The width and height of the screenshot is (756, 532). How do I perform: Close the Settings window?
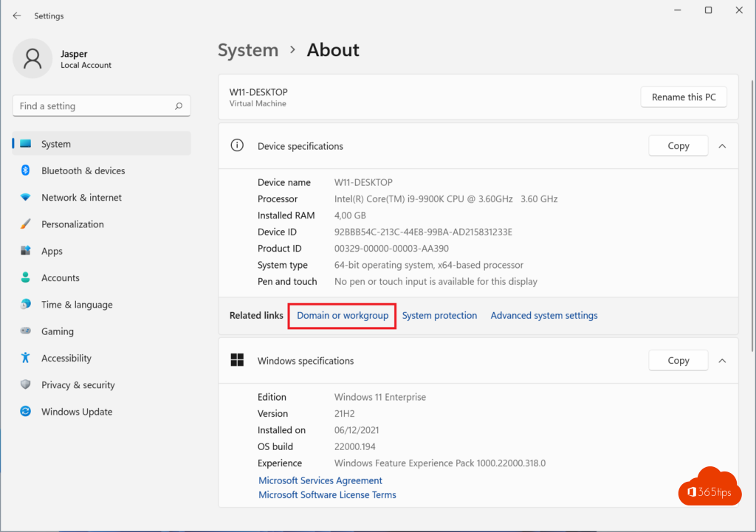click(x=739, y=10)
